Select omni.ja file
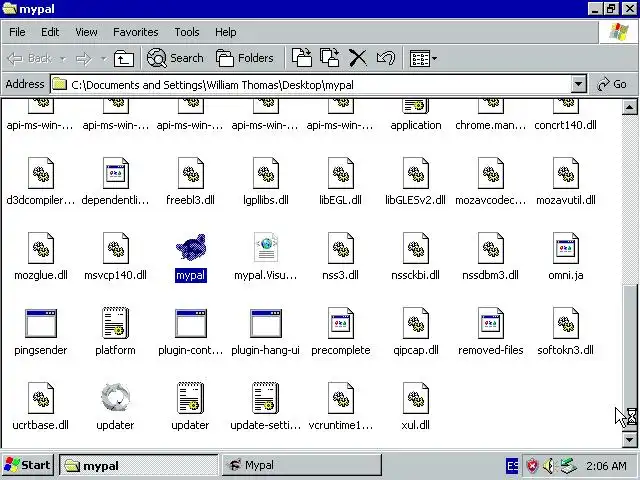 coord(566,257)
